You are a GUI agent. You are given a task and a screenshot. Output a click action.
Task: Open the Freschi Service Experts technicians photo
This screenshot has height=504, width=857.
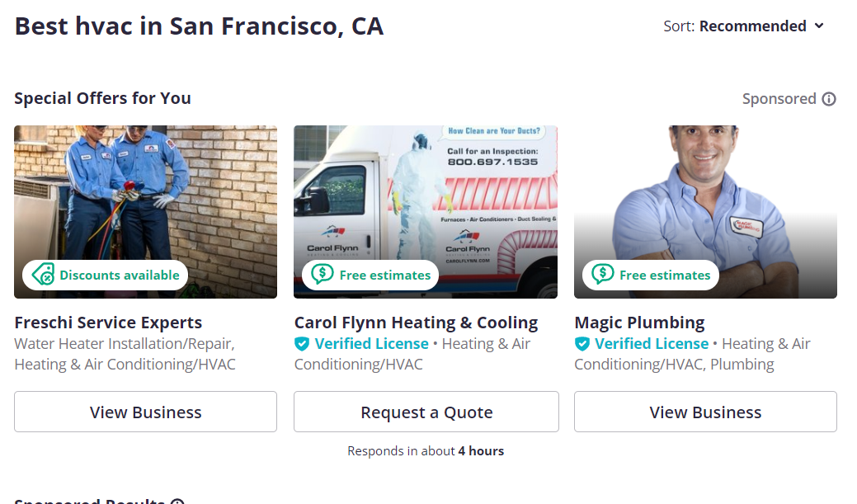pos(145,198)
